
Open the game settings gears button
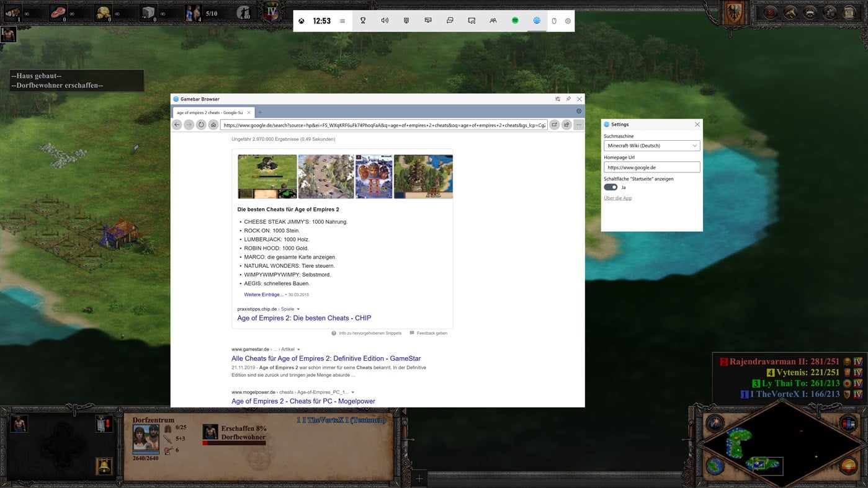pos(830,12)
